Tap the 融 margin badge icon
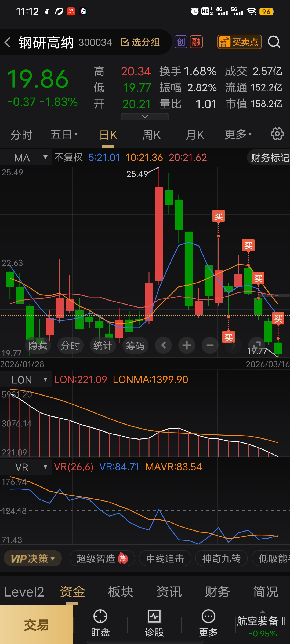The width and height of the screenshot is (290, 644). (x=196, y=42)
